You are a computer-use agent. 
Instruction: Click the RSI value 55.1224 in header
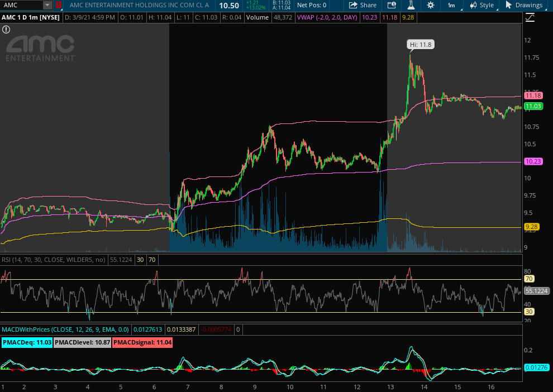pos(121,260)
